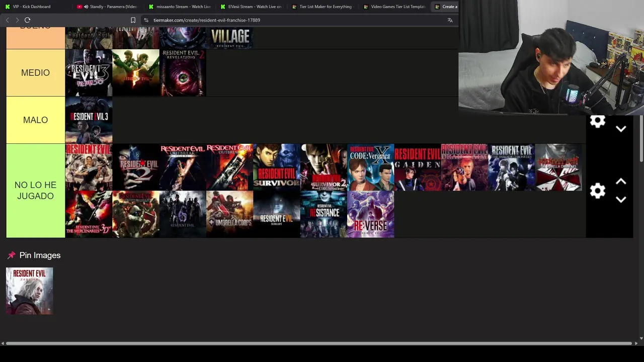
Task: Select Resident Evil Darkside Chronicles cover
Action: (512, 167)
